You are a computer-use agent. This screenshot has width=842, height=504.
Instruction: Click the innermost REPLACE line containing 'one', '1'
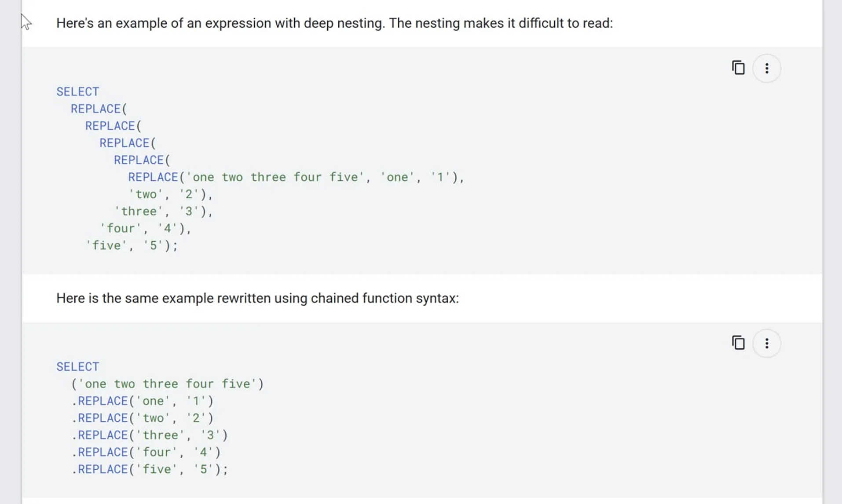(296, 177)
